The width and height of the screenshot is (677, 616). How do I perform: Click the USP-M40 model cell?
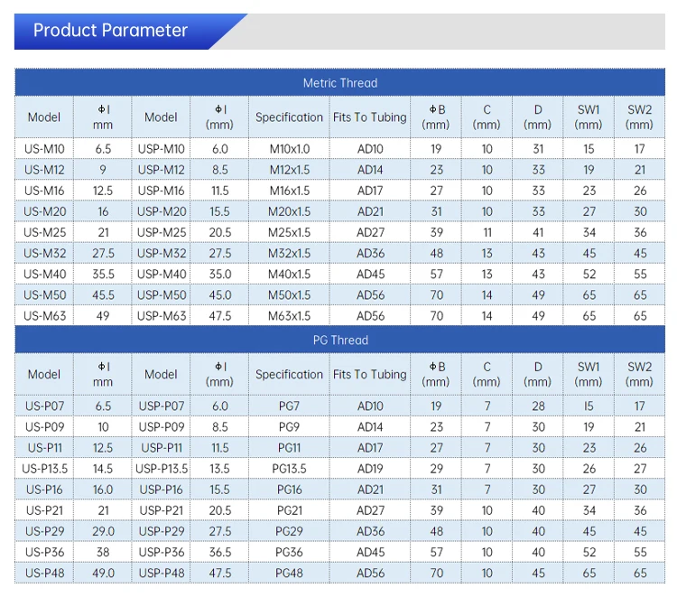point(161,275)
